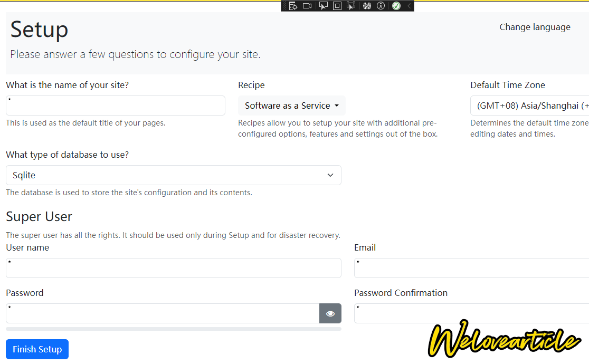589x364 pixels.
Task: Open the Recipe dropdown 'Software as a Service'
Action: click(x=291, y=106)
